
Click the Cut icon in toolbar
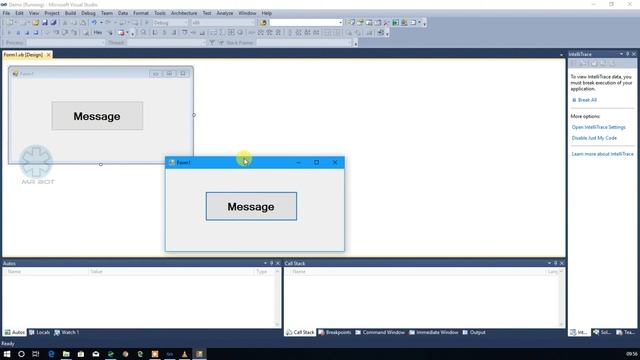[x=64, y=22]
